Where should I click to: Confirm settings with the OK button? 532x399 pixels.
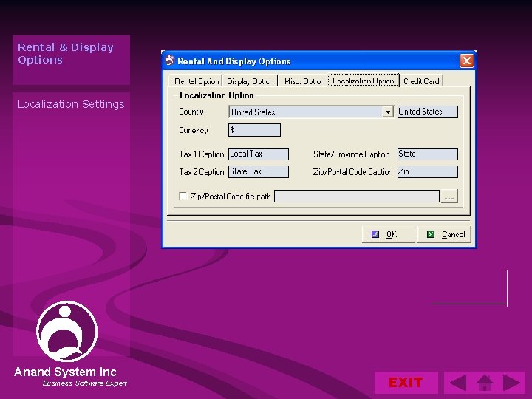389,234
